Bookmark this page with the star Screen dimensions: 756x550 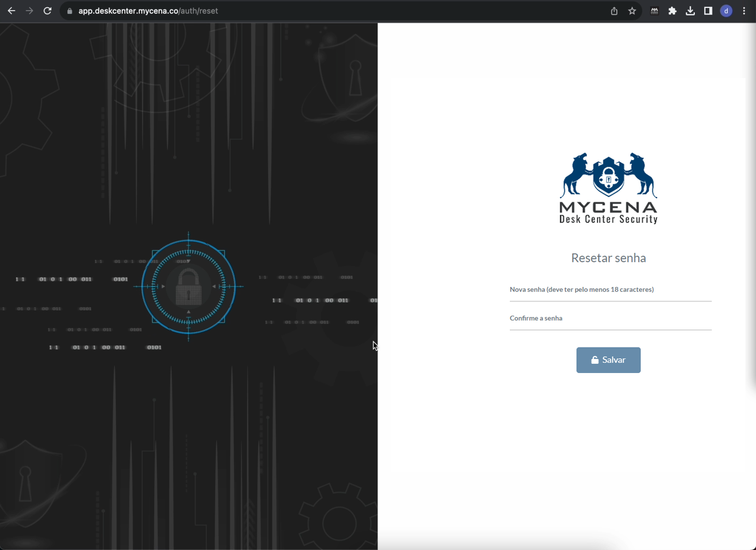tap(632, 11)
